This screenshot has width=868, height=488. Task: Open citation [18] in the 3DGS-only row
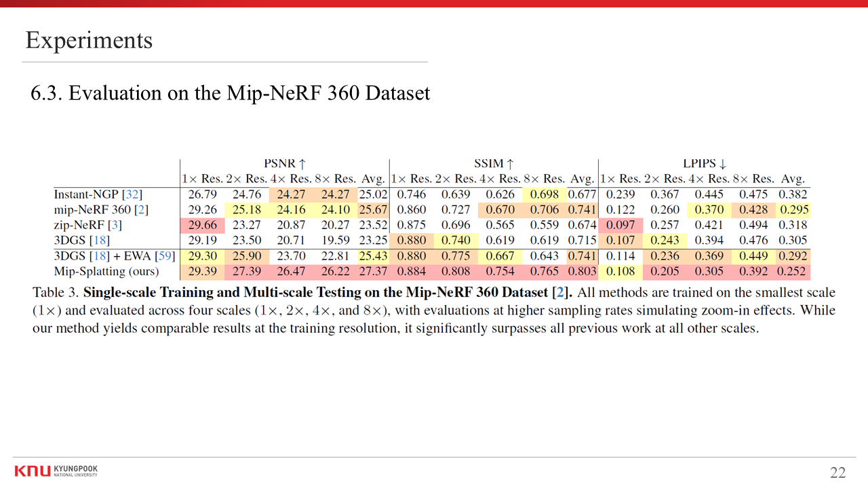[100, 241]
